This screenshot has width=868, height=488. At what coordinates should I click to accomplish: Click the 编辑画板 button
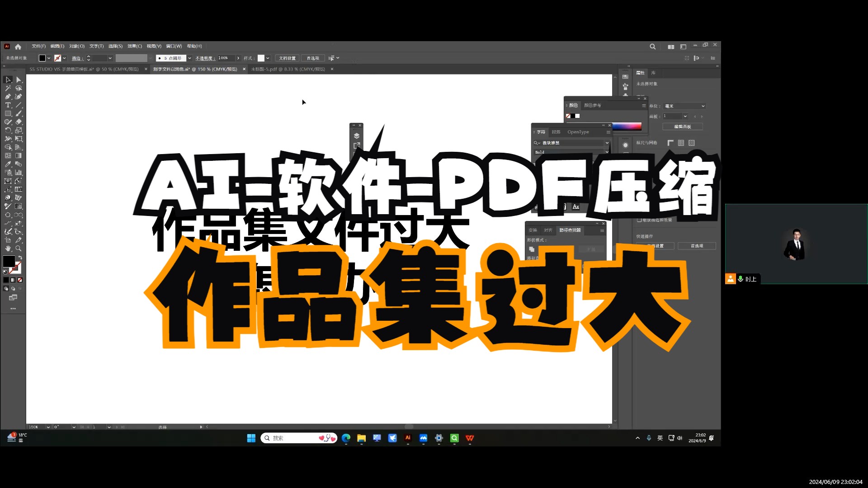pos(683,127)
